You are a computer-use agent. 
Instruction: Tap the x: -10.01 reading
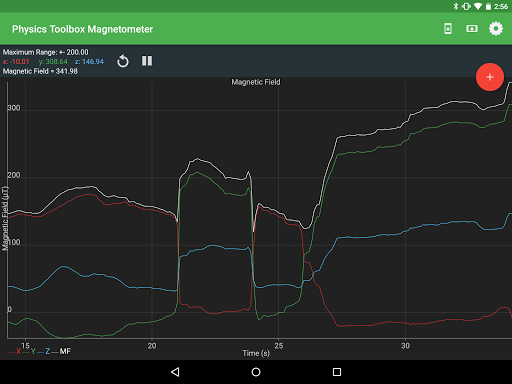[16, 62]
